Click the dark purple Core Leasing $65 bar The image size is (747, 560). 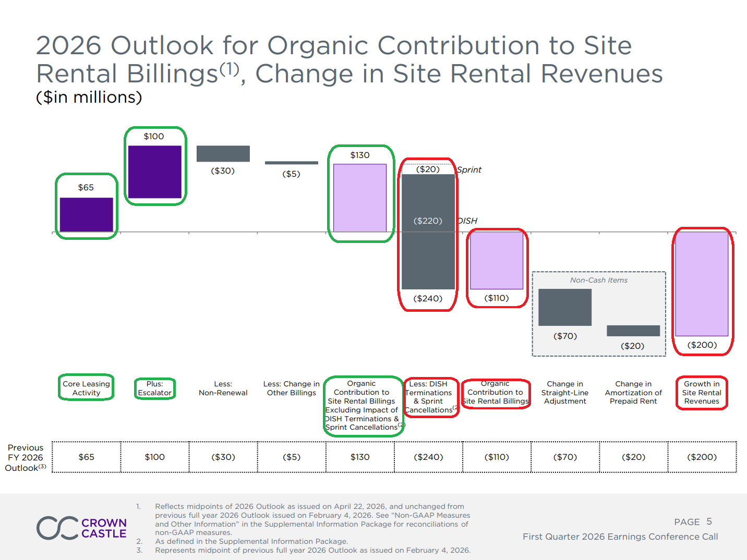pos(86,214)
